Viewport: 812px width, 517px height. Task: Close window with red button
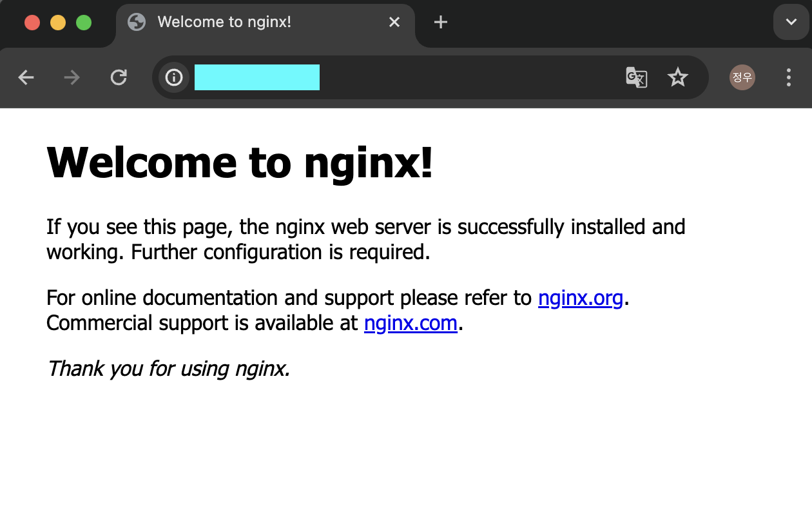coord(32,23)
